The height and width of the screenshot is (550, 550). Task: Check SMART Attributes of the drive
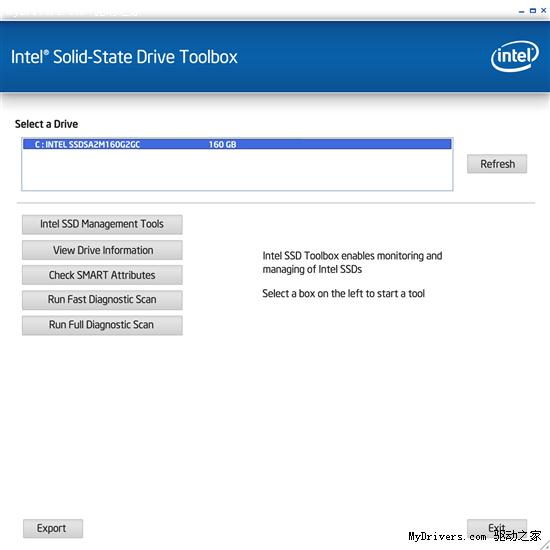coord(102,275)
